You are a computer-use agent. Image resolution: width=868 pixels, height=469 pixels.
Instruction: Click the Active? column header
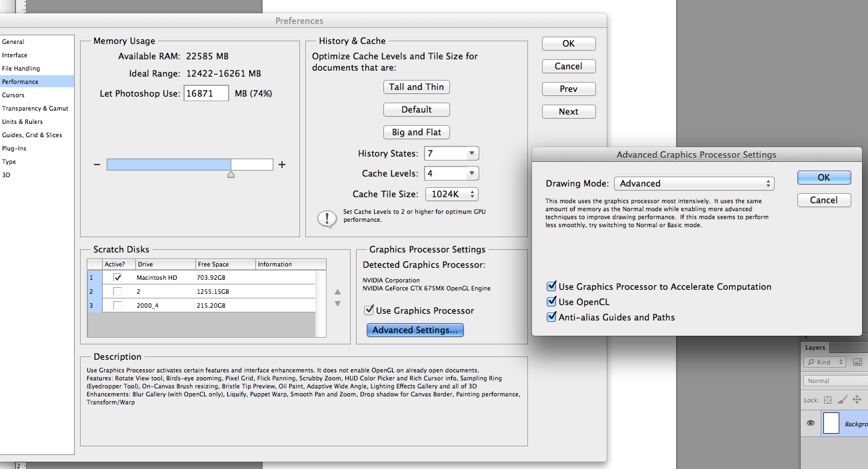pyautogui.click(x=119, y=264)
